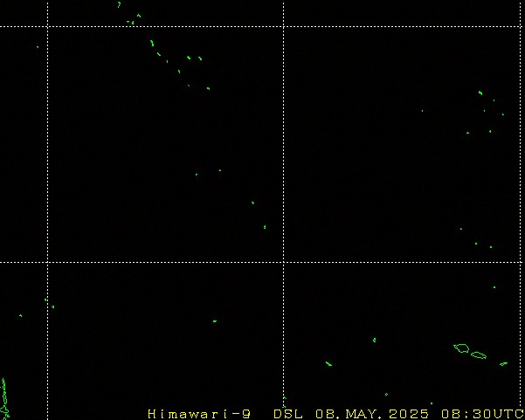Click the DSL text in caption
This screenshot has width=525, height=420.
[288, 414]
